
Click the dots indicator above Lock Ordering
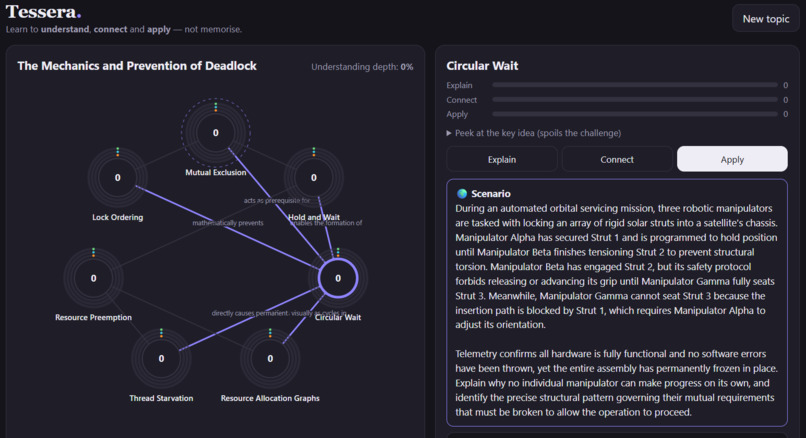pos(118,152)
